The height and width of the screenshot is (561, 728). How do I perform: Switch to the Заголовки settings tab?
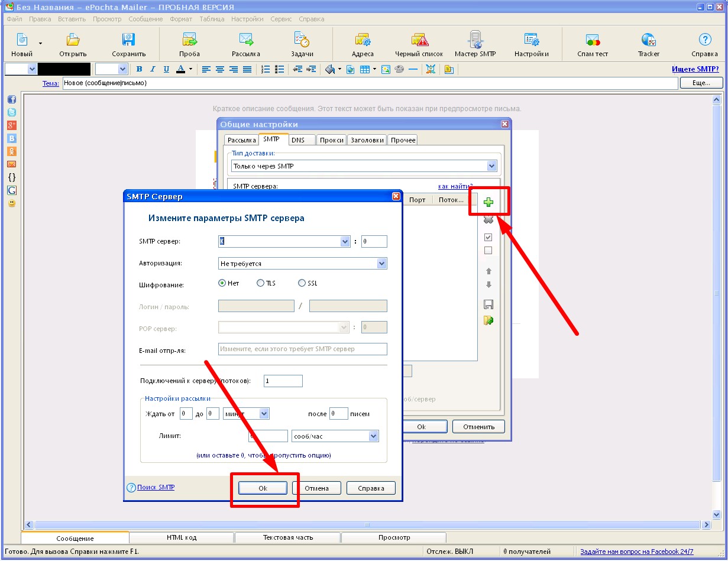pos(367,140)
